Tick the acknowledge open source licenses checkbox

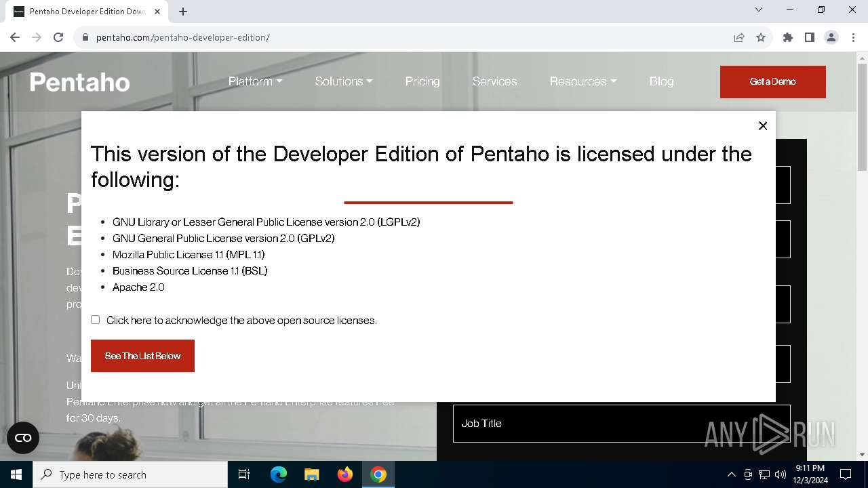(95, 320)
